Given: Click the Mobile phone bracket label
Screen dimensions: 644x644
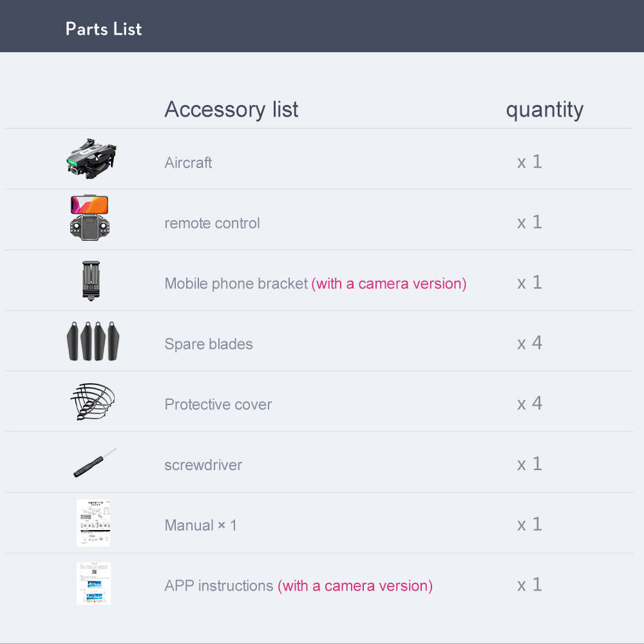Looking at the screenshot, I should pos(236,283).
